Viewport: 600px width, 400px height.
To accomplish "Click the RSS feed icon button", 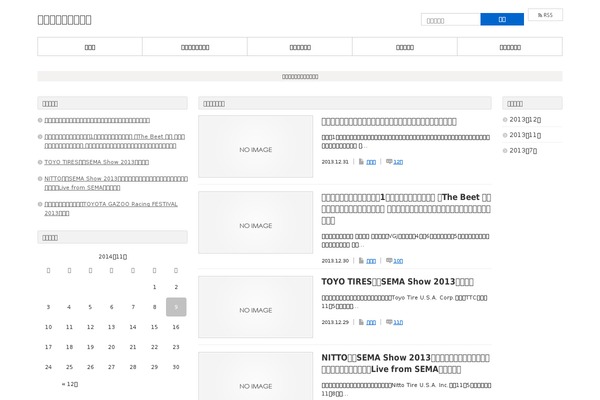I will (x=545, y=15).
